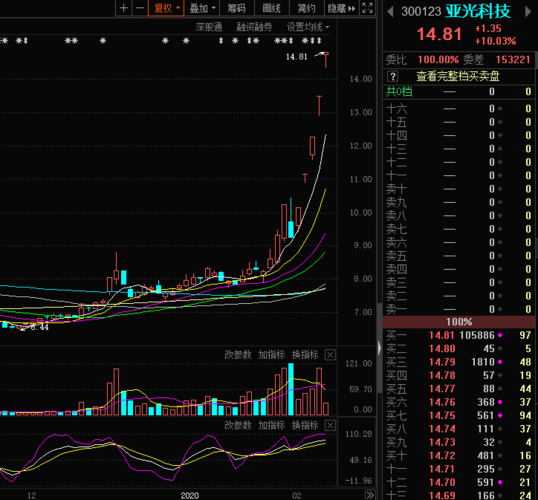The image size is (538, 500).
Task: Click the 买一 volume 105886
Action: [477, 335]
